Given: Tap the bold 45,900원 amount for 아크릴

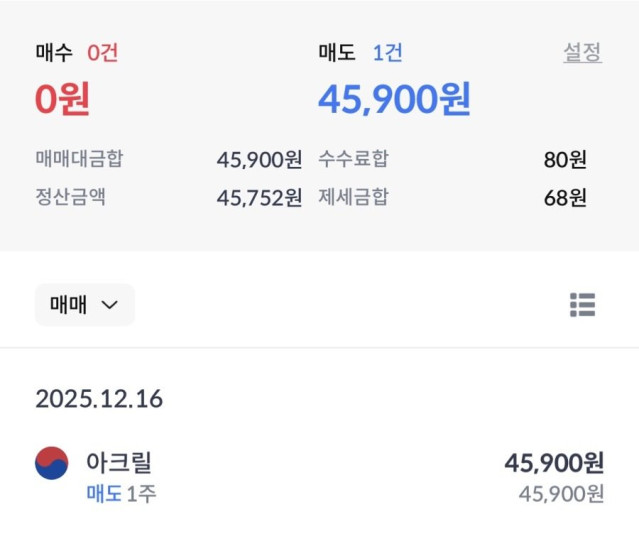Looking at the screenshot, I should tap(554, 462).
